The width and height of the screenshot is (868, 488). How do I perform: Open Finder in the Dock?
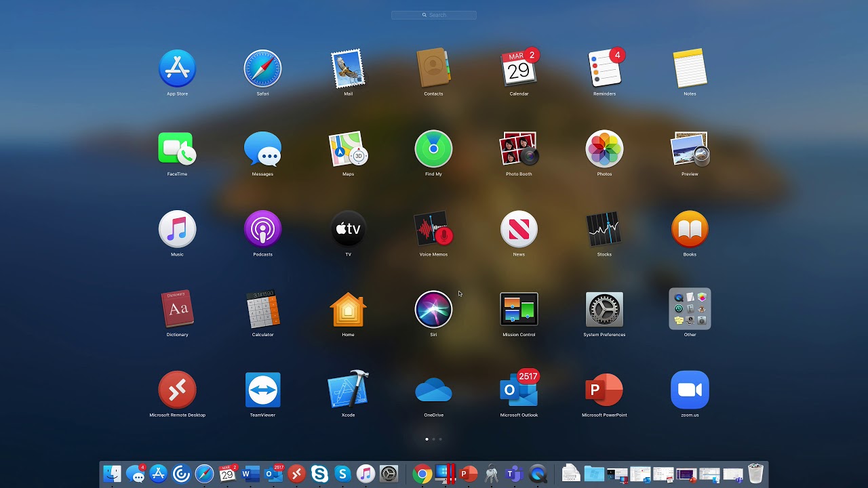(113, 473)
